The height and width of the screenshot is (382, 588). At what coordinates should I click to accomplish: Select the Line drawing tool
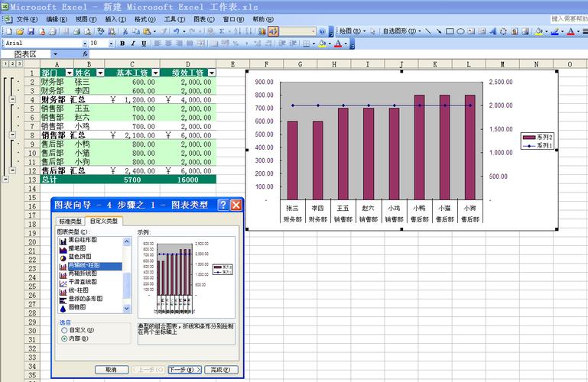[428, 31]
